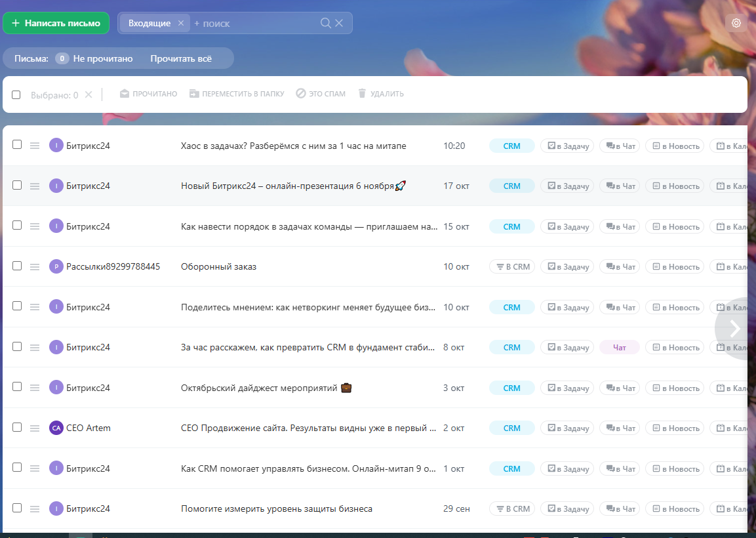Click в Чат for the Октябрьский дайджест message
This screenshot has height=538, width=756.
coord(620,388)
